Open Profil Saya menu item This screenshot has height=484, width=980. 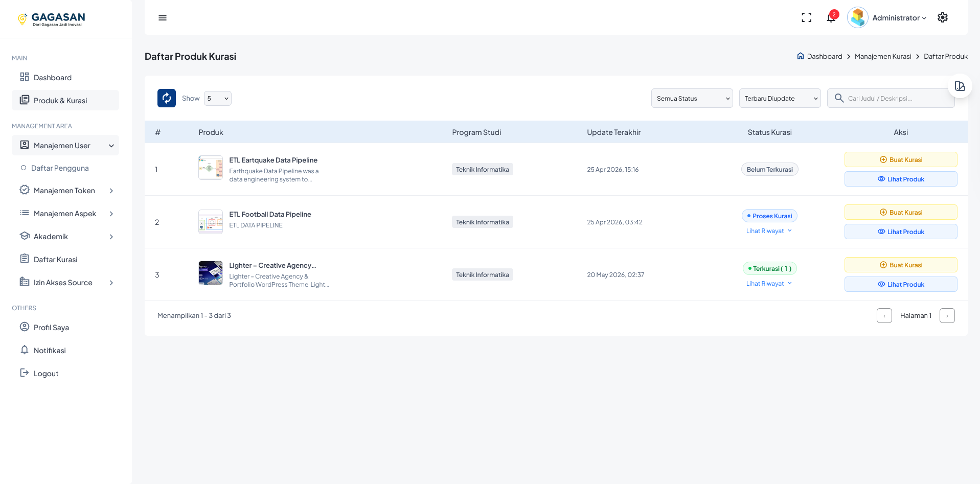click(65, 328)
